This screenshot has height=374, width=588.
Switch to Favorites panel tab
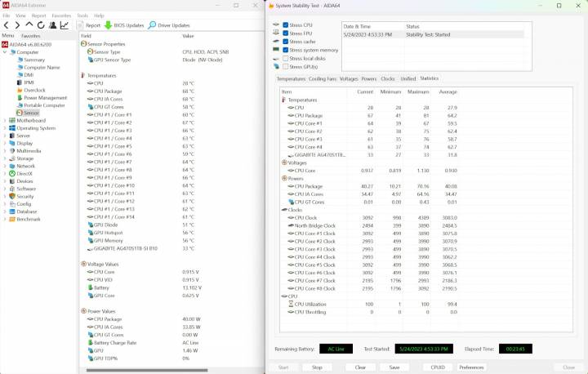coord(31,36)
